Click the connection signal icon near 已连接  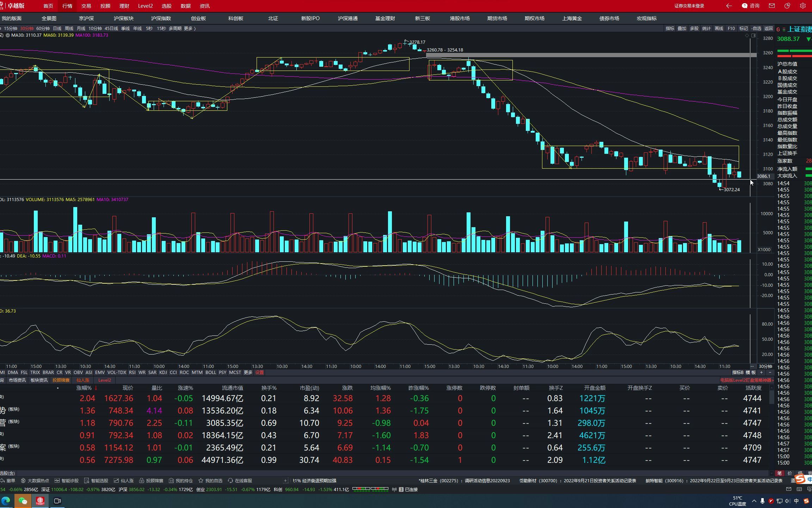(x=394, y=490)
